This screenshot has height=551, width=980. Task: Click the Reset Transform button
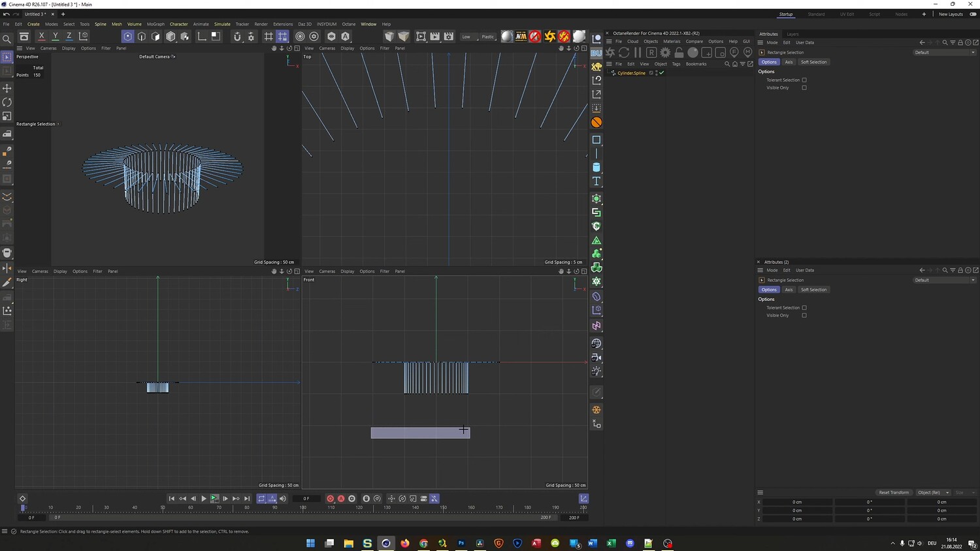point(894,492)
